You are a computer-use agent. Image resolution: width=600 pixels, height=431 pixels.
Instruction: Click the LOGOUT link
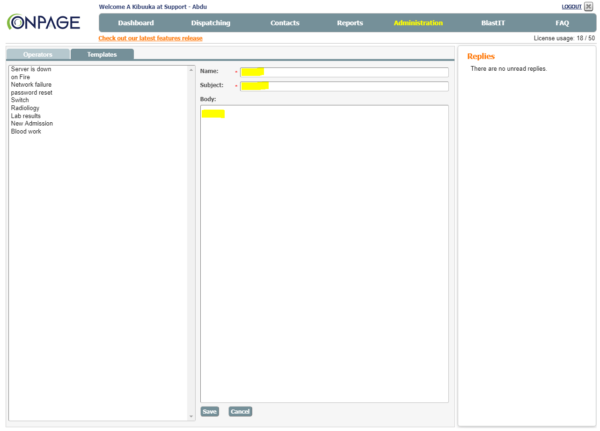tap(571, 6)
